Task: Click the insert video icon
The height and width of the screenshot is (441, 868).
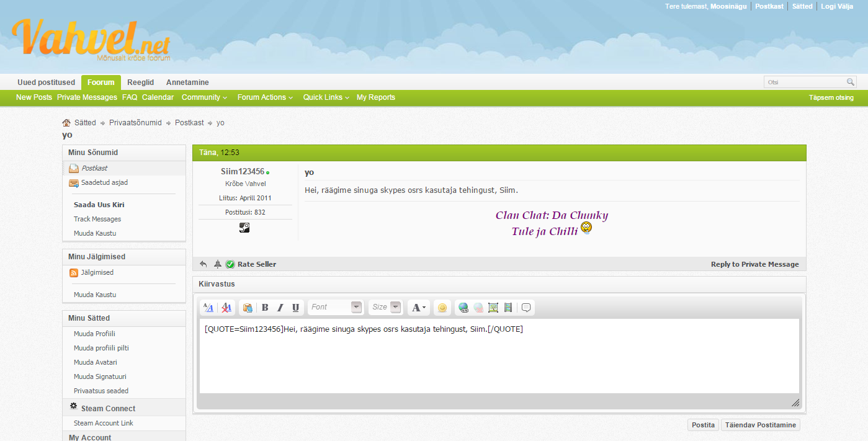Action: 508,308
